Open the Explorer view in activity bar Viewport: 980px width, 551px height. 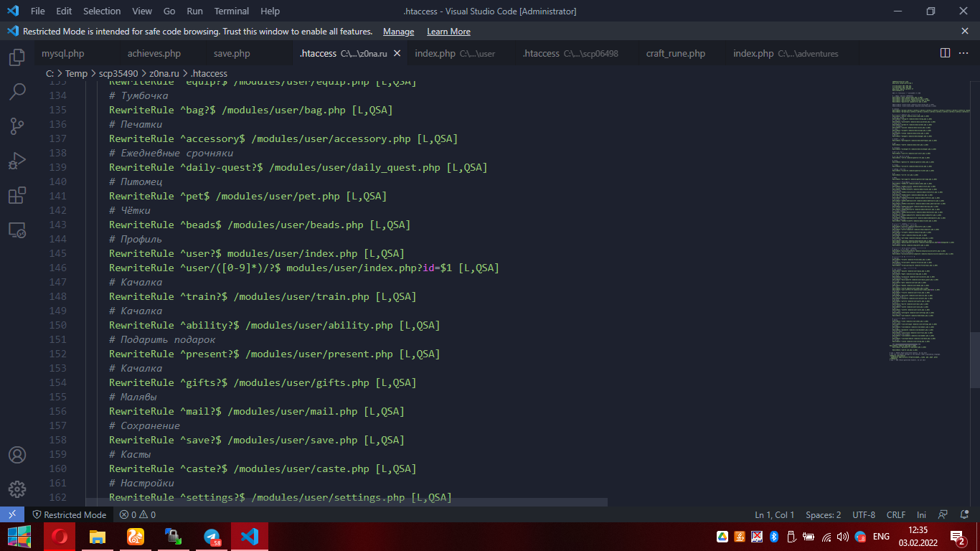(x=17, y=58)
